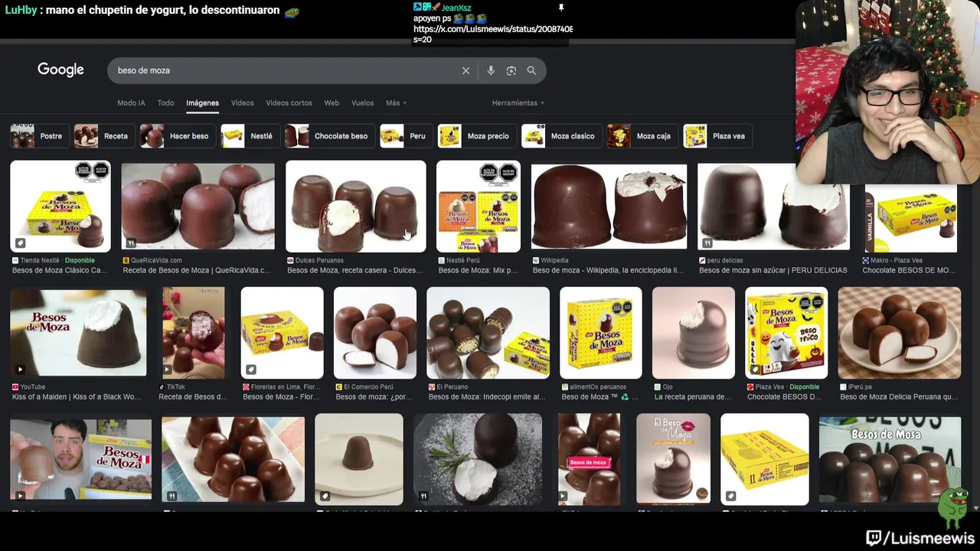Select the Imágenes tab
Viewport: 980px width, 551px height.
pos(202,103)
